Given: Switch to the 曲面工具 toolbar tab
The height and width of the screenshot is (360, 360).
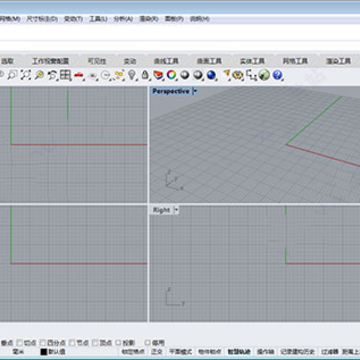Looking at the screenshot, I should (209, 61).
